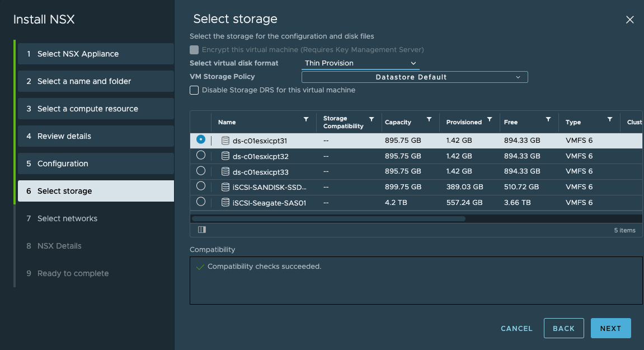Sort by the Provisioned column header
The height and width of the screenshot is (350, 644).
click(x=464, y=122)
